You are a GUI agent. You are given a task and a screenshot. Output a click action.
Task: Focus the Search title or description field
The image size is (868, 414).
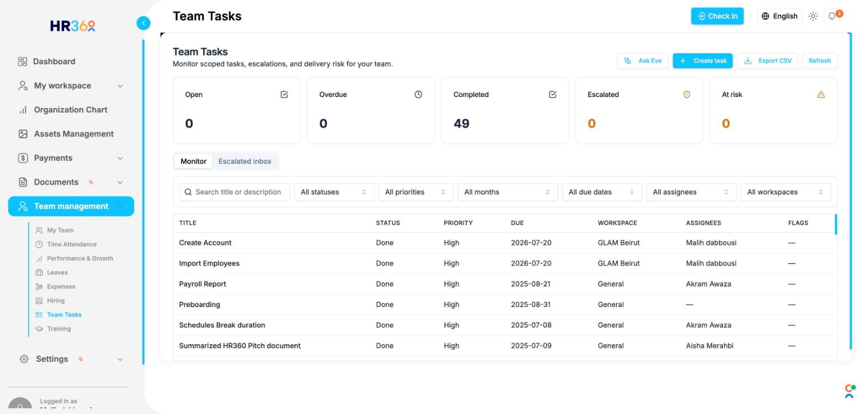pyautogui.click(x=235, y=192)
